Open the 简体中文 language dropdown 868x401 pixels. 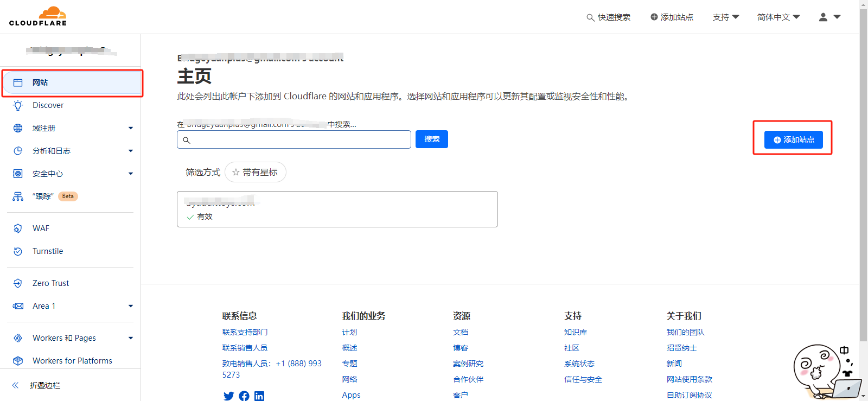pos(778,17)
